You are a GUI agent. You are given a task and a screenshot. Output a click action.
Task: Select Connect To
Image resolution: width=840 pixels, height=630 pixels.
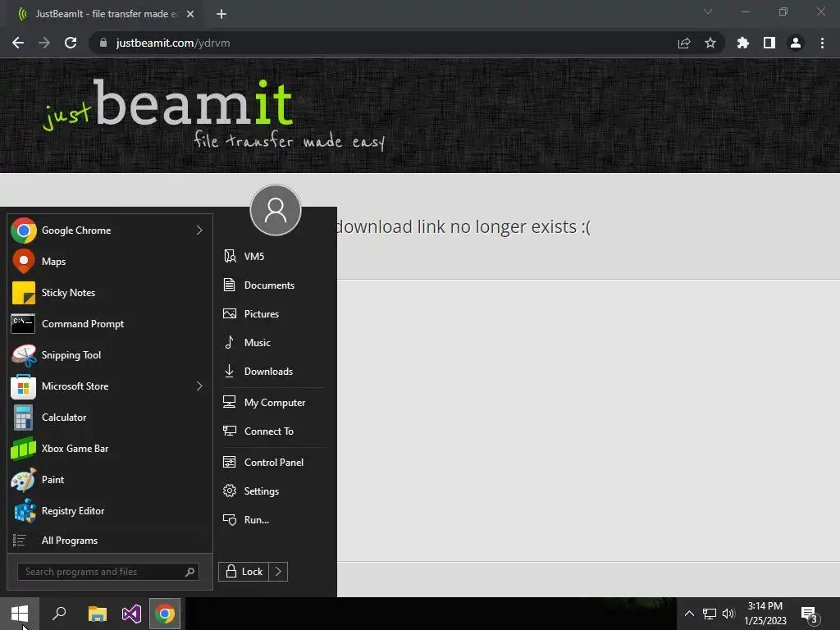(273, 431)
